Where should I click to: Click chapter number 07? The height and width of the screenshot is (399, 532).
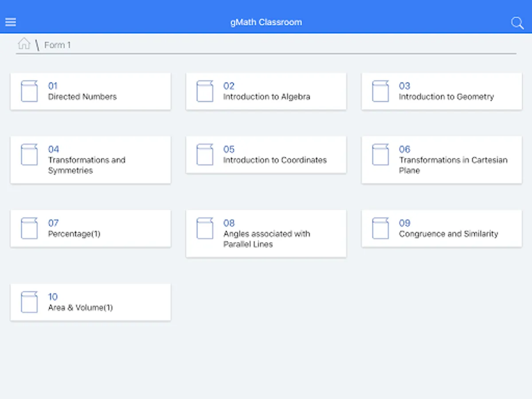point(53,223)
